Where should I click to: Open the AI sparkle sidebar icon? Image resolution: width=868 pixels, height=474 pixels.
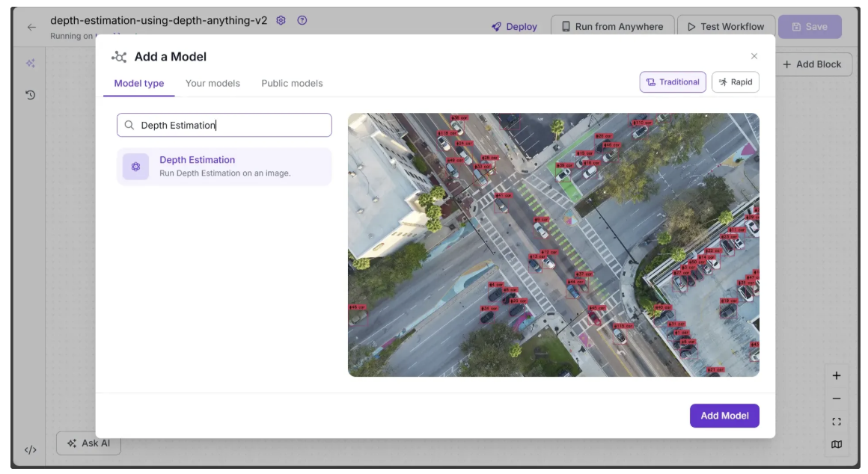[31, 64]
